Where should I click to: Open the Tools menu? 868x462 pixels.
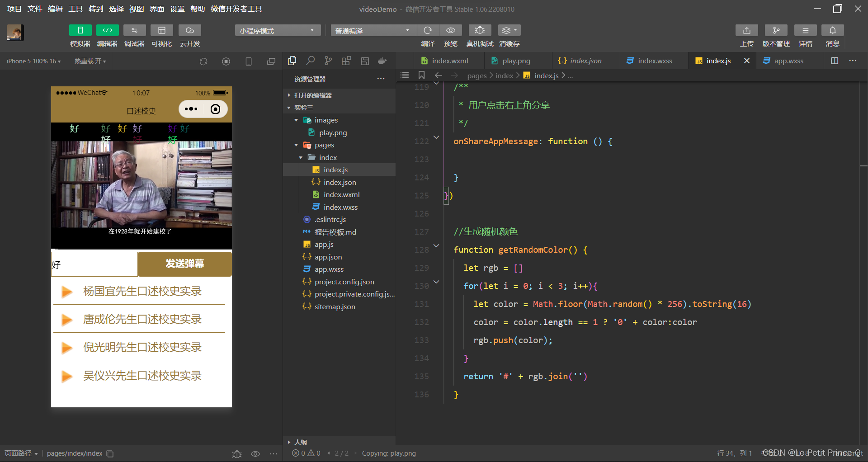tap(75, 9)
